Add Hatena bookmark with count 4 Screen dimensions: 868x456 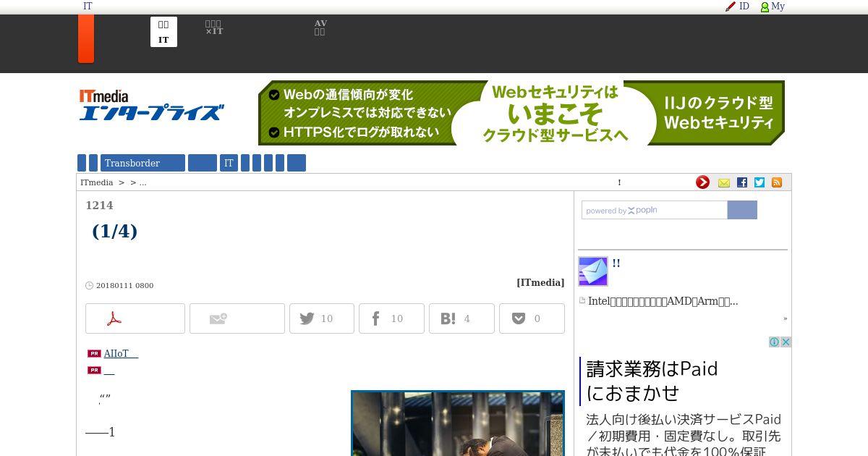point(461,318)
